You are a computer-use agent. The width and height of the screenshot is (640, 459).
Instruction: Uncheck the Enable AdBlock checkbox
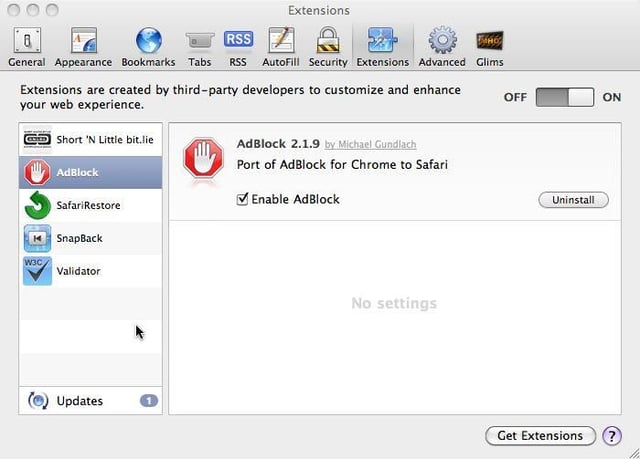242,199
